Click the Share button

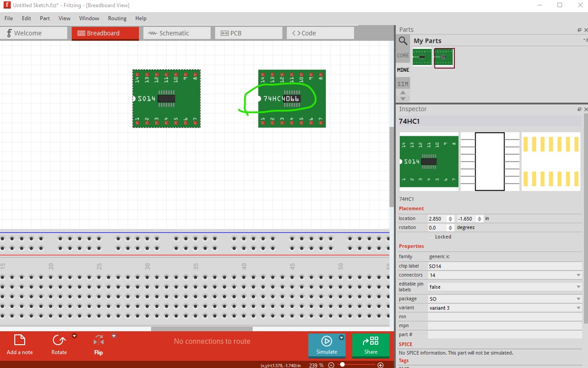(x=371, y=345)
